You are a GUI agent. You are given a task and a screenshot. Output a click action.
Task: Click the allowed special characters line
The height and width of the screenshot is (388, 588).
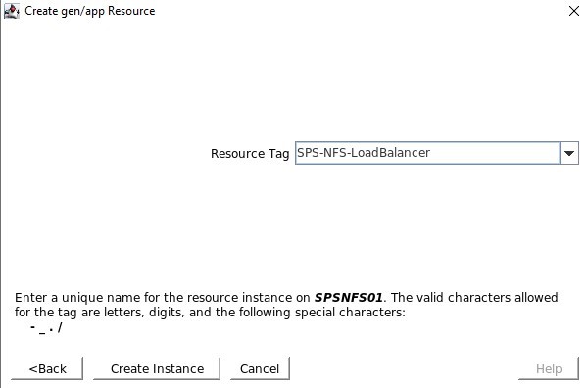[46, 328]
